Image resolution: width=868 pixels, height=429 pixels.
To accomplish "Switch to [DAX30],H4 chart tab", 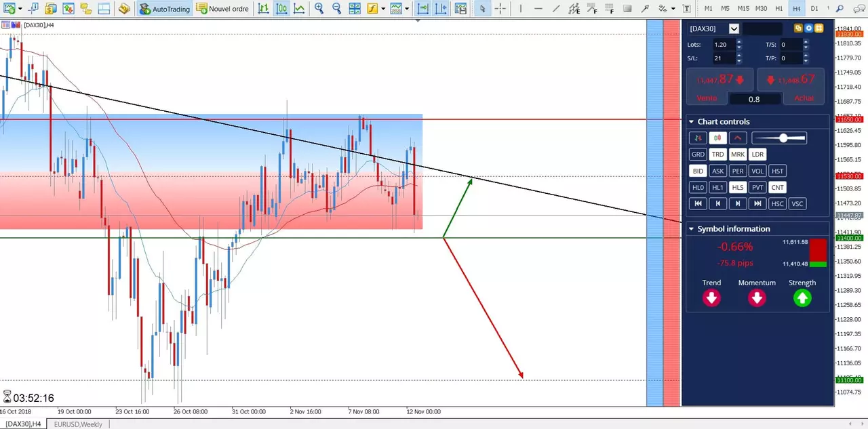I will (23, 424).
